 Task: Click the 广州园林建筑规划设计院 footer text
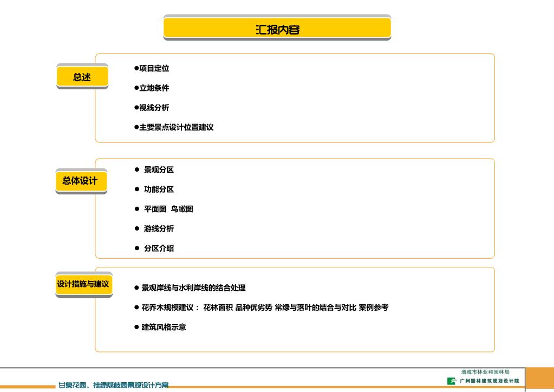coord(490,381)
